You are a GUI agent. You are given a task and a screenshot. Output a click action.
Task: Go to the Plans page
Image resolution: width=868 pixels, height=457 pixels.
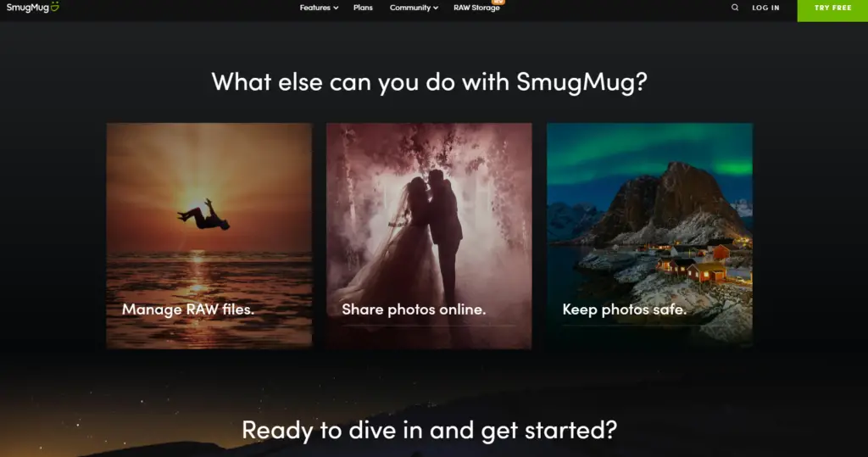pos(363,8)
